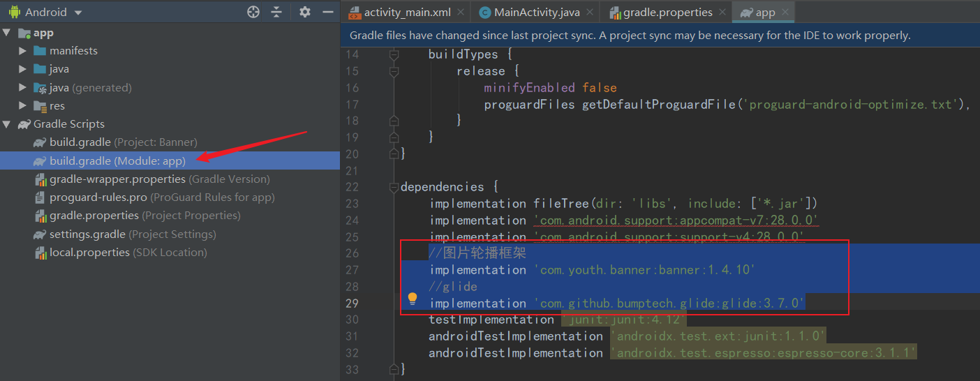The image size is (980, 381).
Task: Click the Gradle Scripts elephant icon
Action: tap(24, 124)
